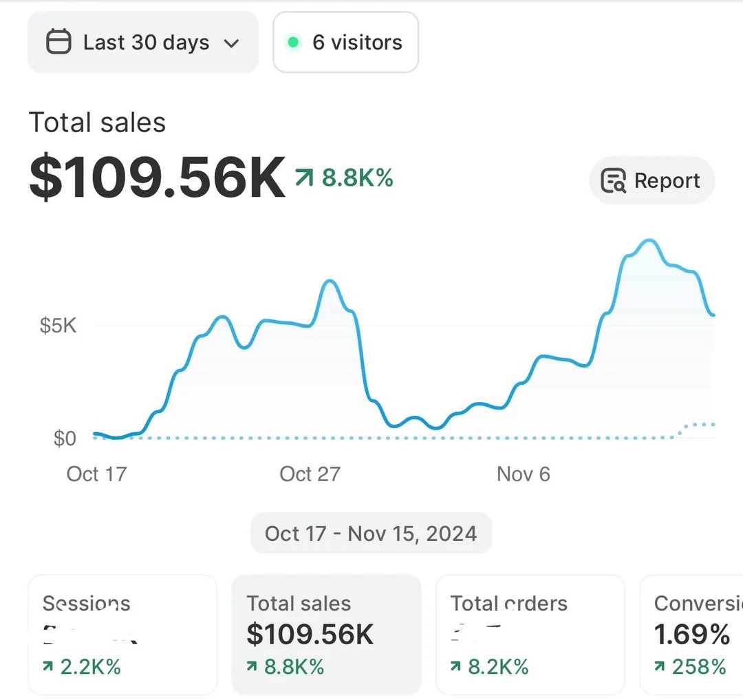Click the Oct 17 x-axis label
The width and height of the screenshot is (743, 700).
tap(97, 474)
